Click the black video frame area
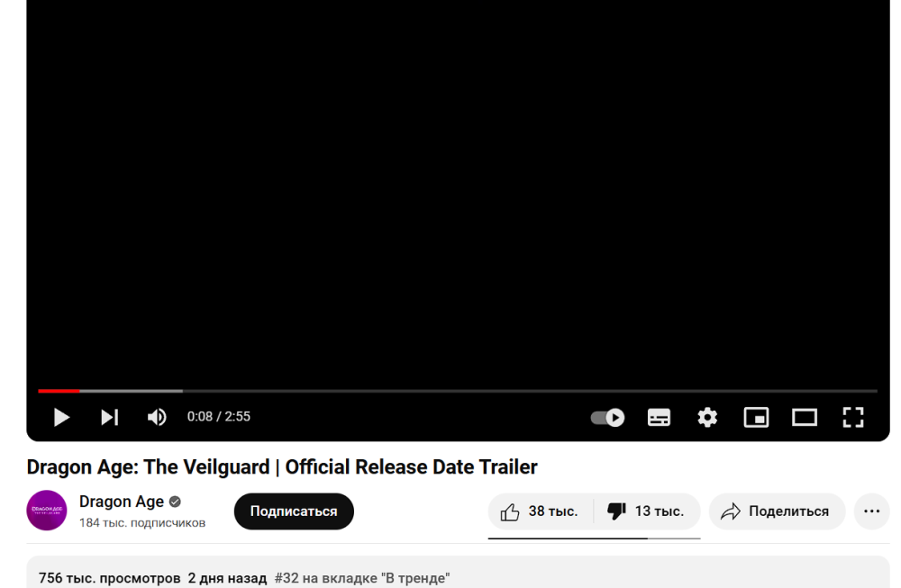This screenshot has width=901, height=588. [458, 189]
